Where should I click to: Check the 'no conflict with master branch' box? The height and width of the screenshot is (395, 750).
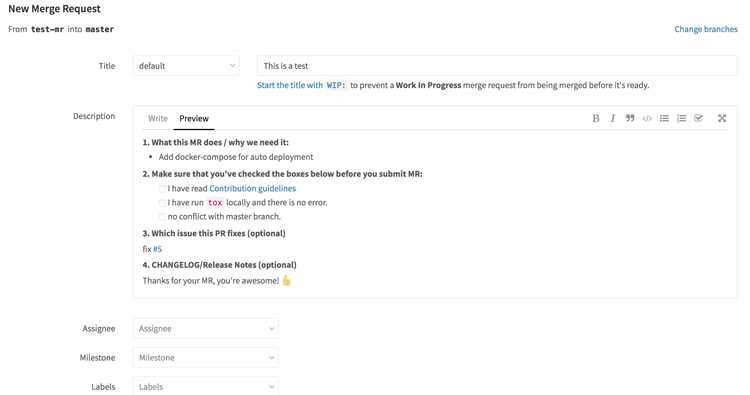(x=162, y=217)
